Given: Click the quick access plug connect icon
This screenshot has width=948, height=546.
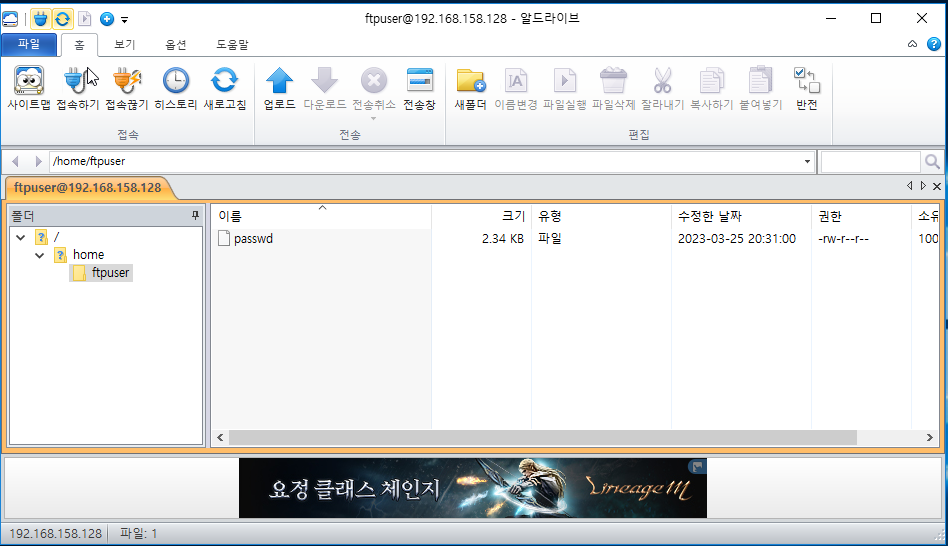Looking at the screenshot, I should [41, 19].
